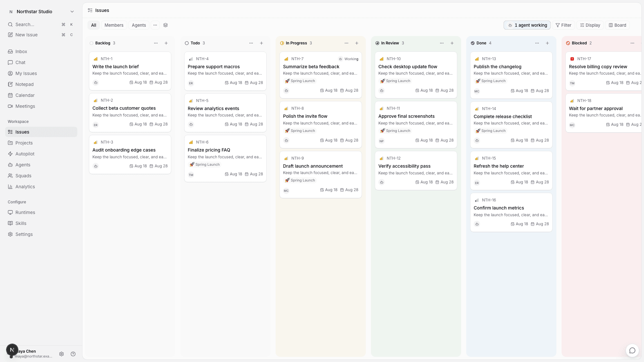644x362 pixels.
Task: Click the TM assignee avatar on NTH-6
Action: [191, 175]
